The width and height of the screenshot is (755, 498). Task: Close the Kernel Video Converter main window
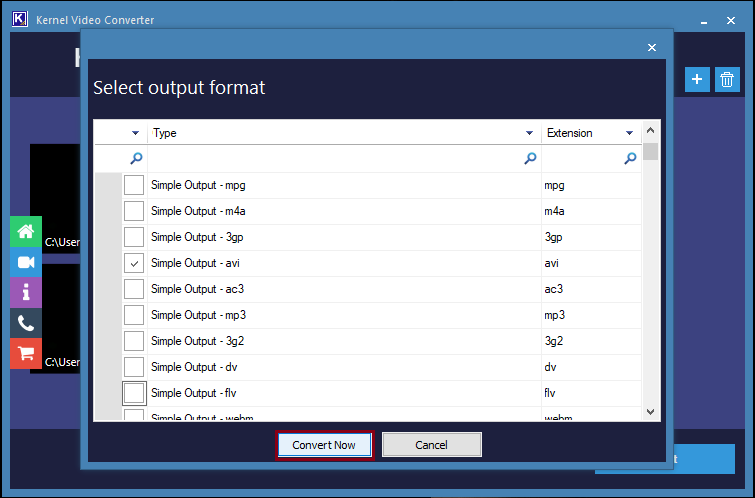pos(731,21)
